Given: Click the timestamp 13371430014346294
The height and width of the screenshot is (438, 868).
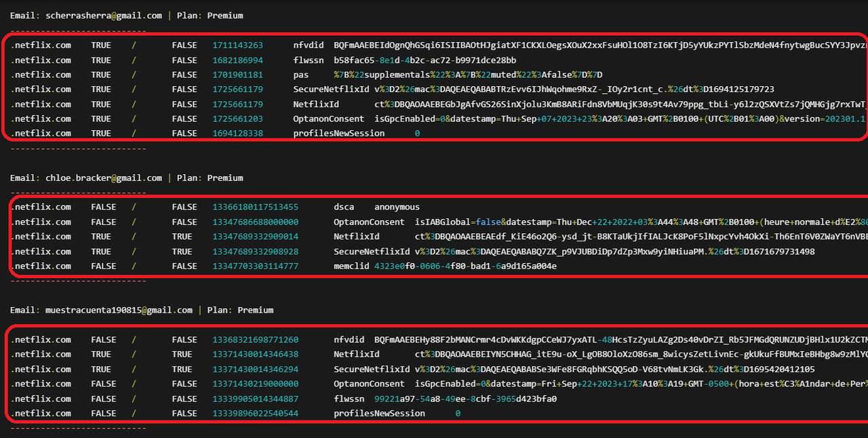Looking at the screenshot, I should coord(255,370).
